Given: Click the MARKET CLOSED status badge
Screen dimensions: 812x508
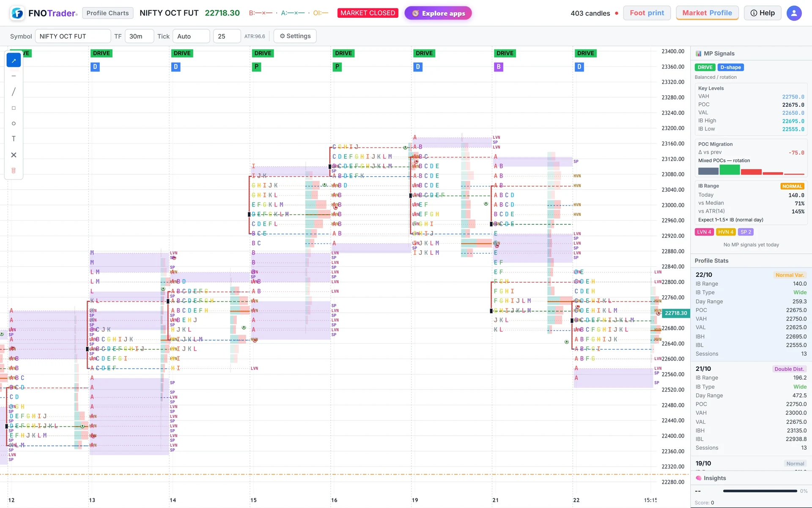Looking at the screenshot, I should tap(368, 13).
